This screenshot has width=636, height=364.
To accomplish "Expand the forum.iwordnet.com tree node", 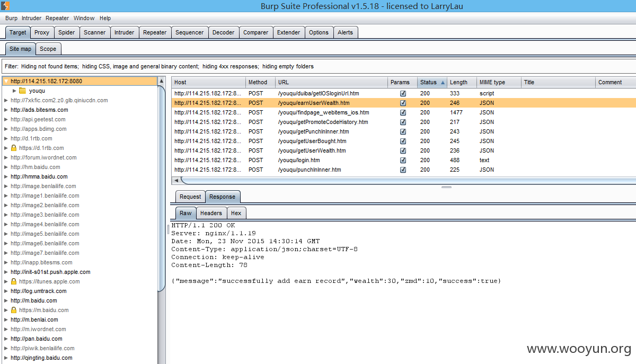I will coord(6,157).
